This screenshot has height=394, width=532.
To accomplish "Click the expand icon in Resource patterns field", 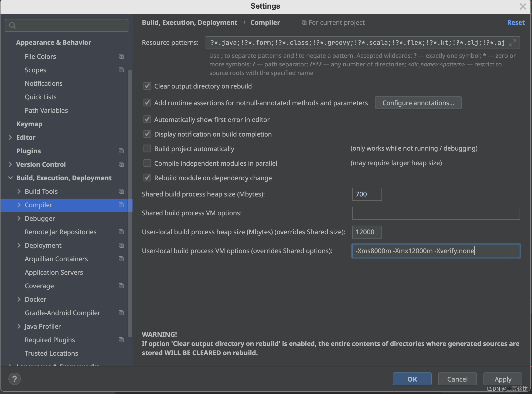I will tap(512, 43).
